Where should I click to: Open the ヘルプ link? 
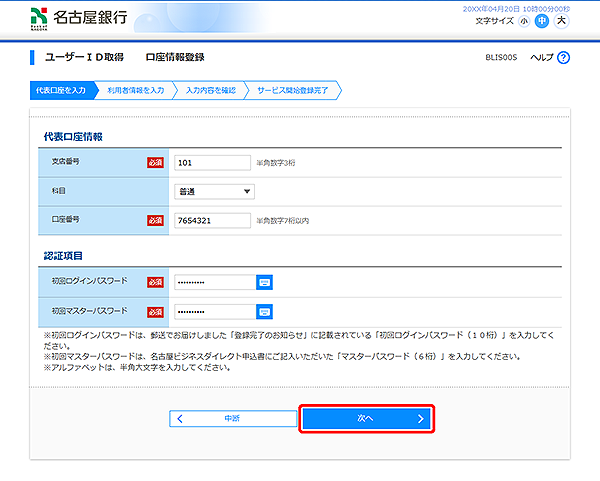pos(541,58)
